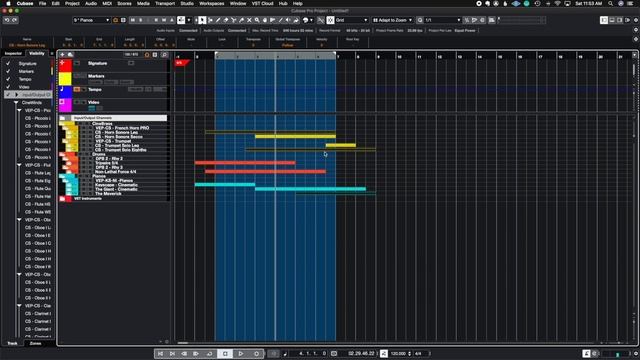Select the Non-Lethal Force 4/4 track
640x360 pixels.
tap(116, 172)
